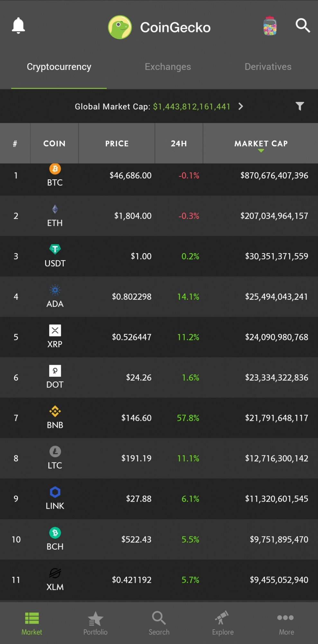Open the XRP row in coin list
This screenshot has height=644, width=318.
pos(159,337)
